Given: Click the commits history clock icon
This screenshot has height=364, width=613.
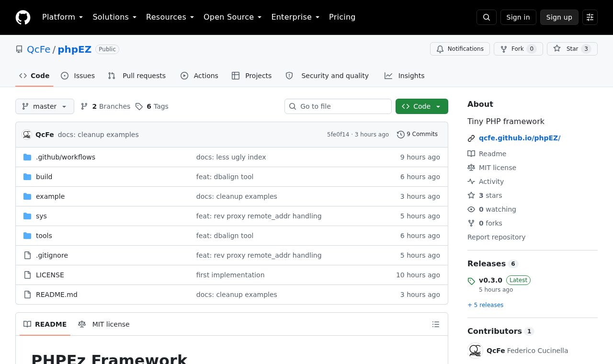Looking at the screenshot, I should pyautogui.click(x=401, y=135).
